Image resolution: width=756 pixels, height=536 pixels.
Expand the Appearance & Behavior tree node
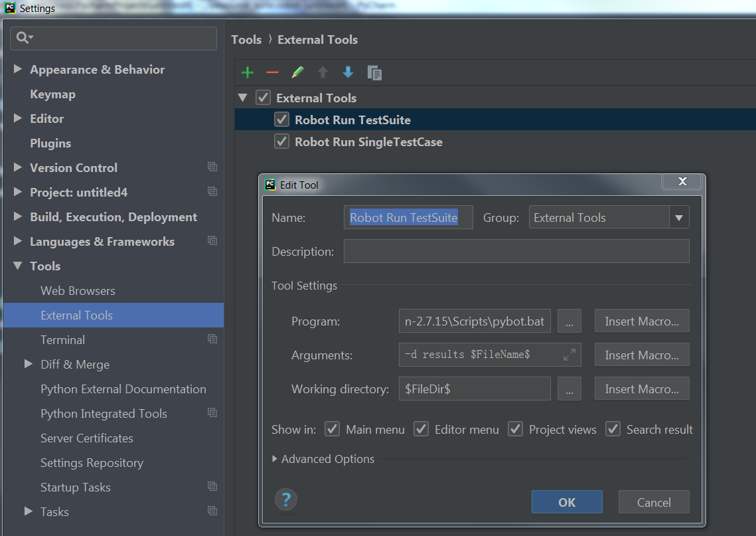pos(18,69)
